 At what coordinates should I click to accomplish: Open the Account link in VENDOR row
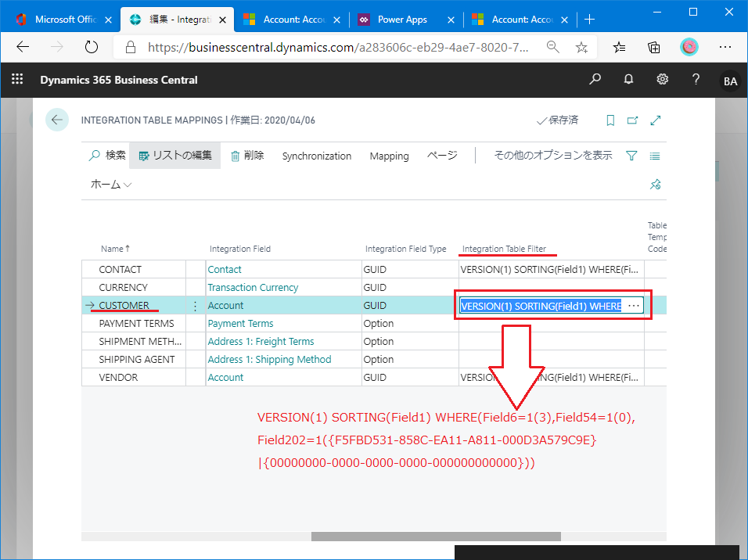[x=225, y=377]
